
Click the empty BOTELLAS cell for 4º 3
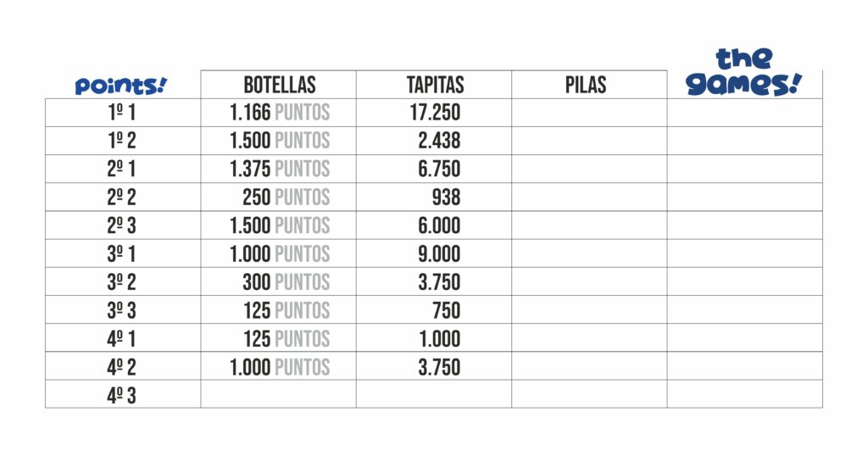(x=278, y=394)
